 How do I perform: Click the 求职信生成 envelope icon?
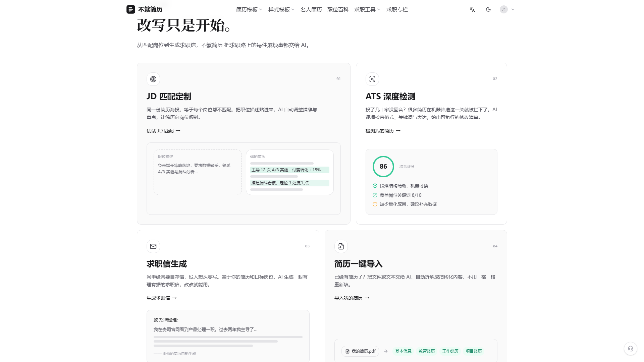click(x=153, y=246)
